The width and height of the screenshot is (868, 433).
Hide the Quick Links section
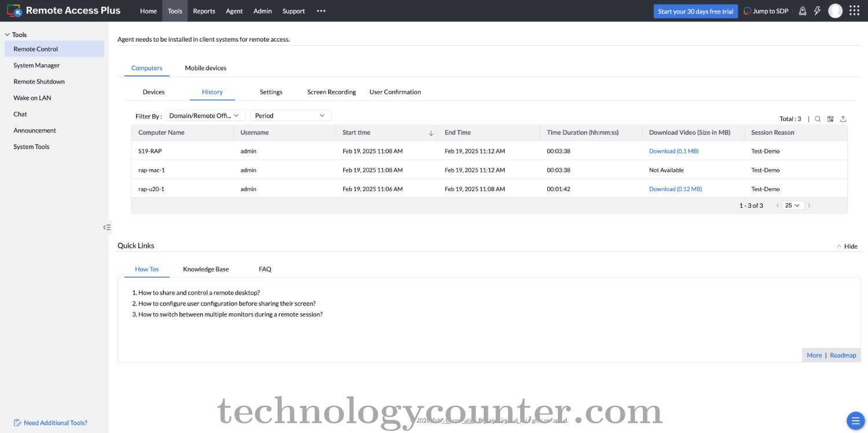point(847,246)
